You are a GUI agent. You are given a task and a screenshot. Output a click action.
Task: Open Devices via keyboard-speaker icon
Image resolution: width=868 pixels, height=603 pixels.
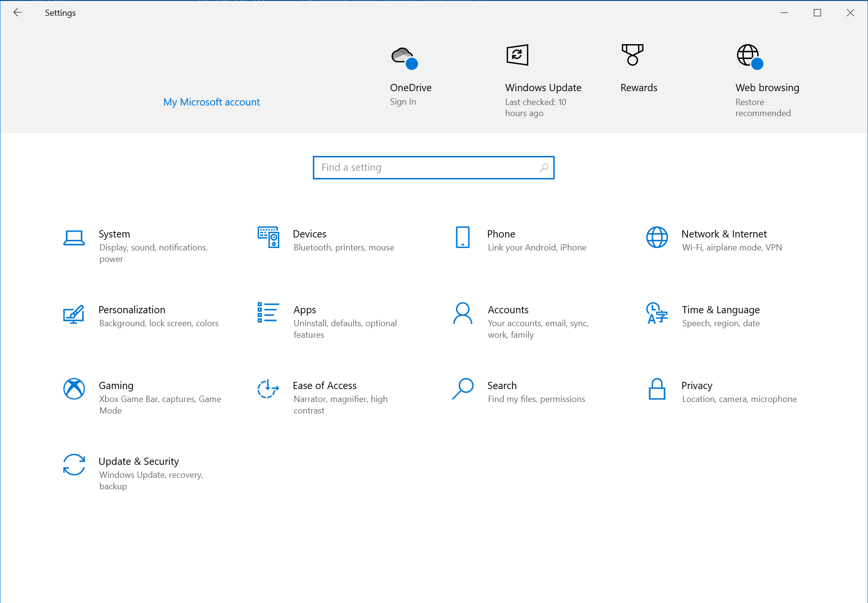[268, 237]
